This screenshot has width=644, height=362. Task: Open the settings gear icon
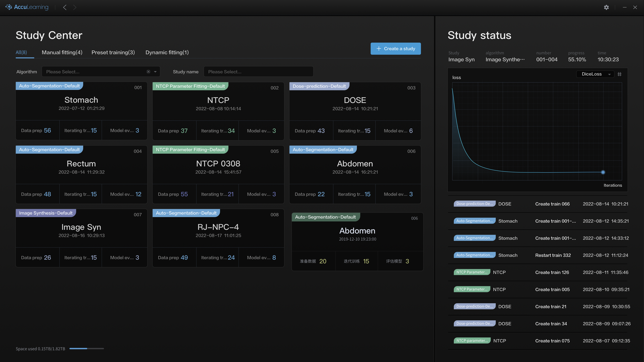606,7
